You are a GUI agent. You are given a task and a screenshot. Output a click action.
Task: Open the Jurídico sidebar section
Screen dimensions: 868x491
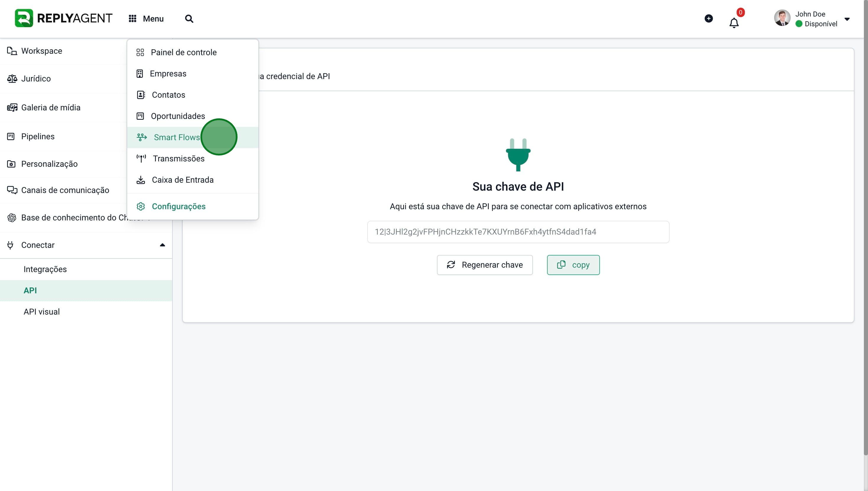(63, 78)
